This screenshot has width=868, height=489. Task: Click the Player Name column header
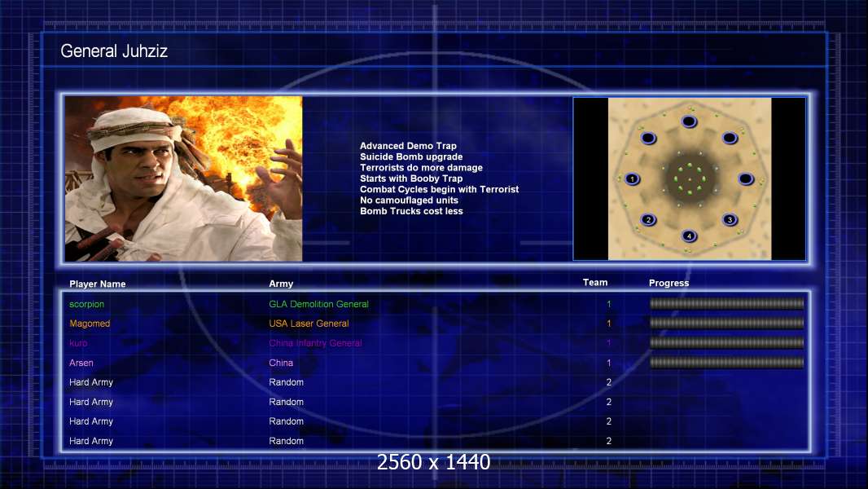(98, 284)
